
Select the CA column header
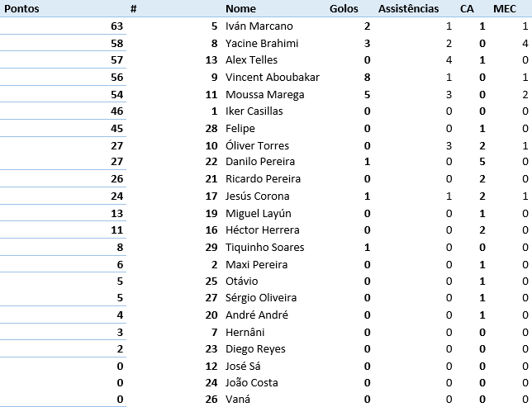467,9
